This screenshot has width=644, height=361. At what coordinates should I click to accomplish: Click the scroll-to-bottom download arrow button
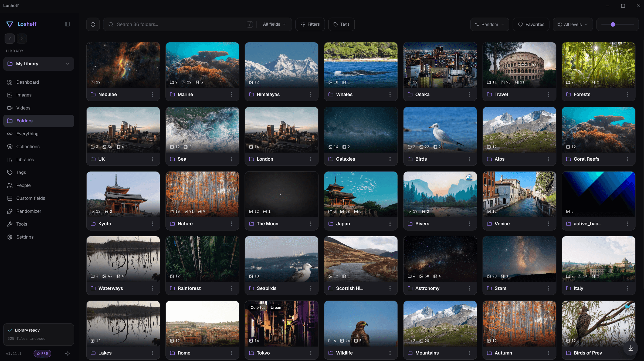pos(631,348)
